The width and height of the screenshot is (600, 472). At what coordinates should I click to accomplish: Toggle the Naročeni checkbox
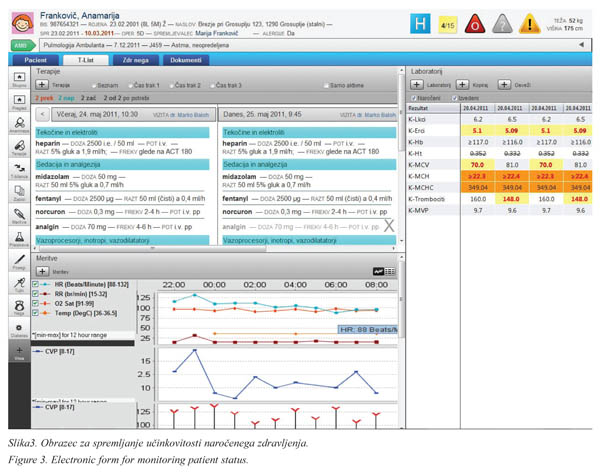(x=413, y=98)
